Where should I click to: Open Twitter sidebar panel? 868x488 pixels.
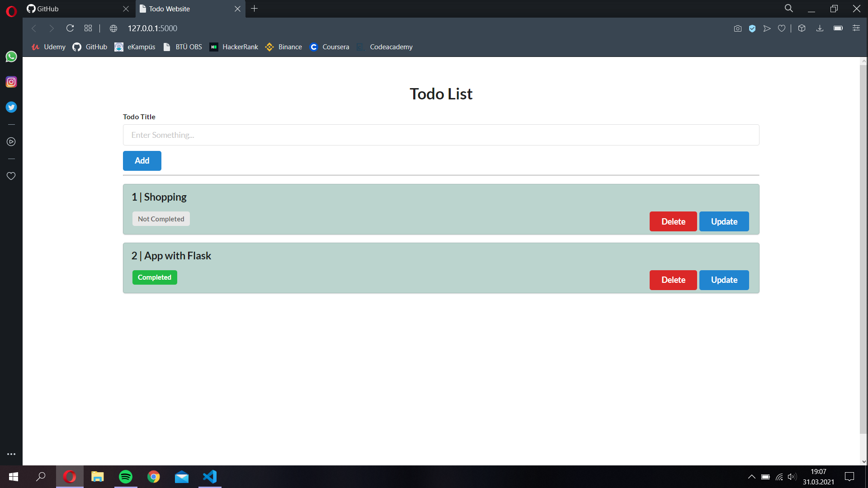click(11, 107)
